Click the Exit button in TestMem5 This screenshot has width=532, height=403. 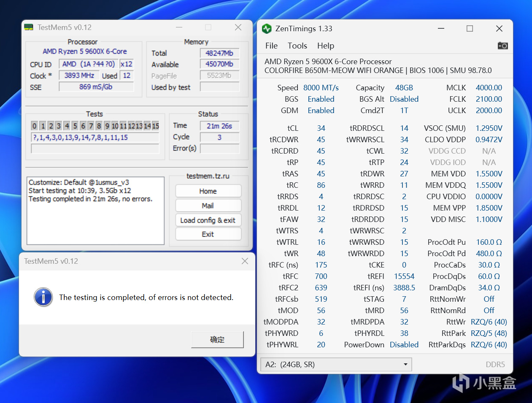point(208,234)
